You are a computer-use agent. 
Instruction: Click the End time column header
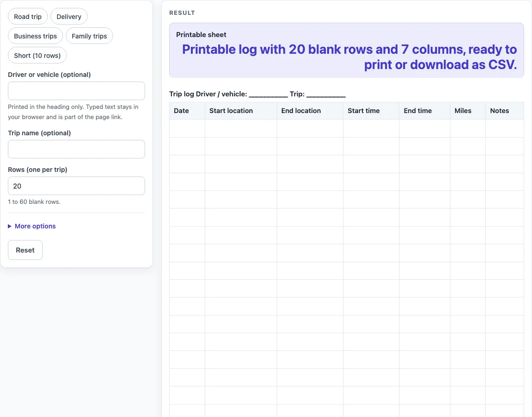(425, 111)
